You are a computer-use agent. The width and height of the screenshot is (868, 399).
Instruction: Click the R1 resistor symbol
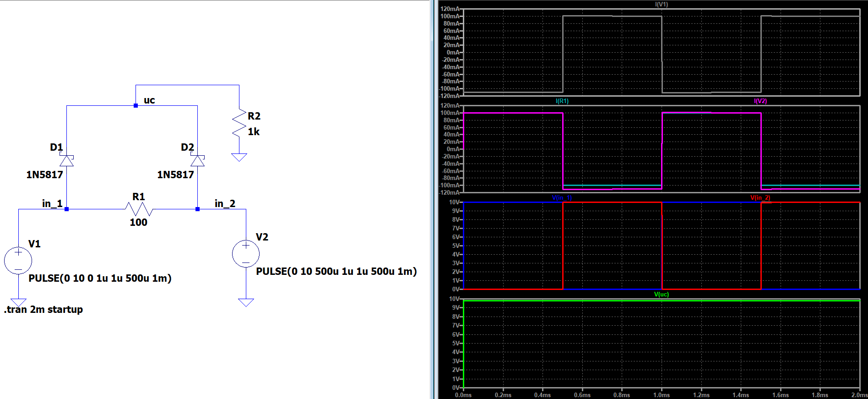point(139,209)
